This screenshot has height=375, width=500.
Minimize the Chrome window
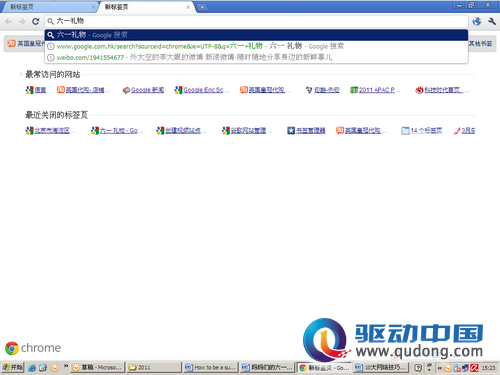coord(459,5)
